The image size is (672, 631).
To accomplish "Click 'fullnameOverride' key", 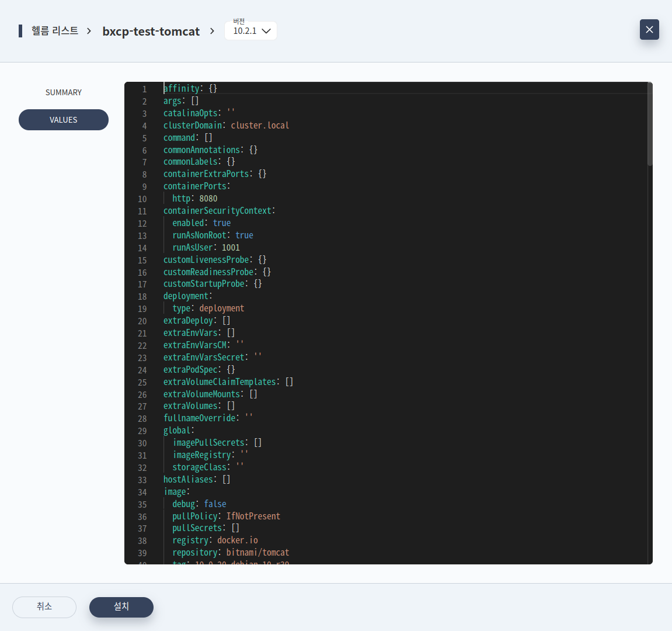I will point(199,418).
